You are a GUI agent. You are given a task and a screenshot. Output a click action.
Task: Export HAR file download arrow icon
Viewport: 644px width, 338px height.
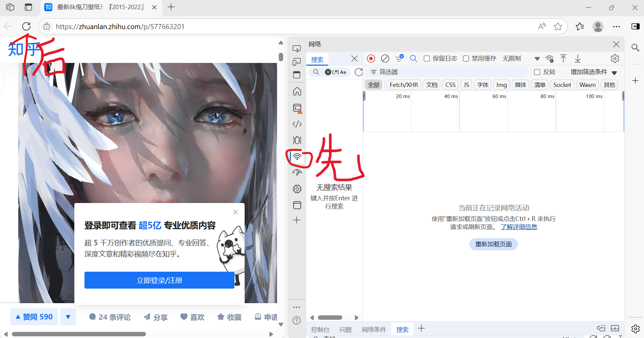(x=578, y=59)
